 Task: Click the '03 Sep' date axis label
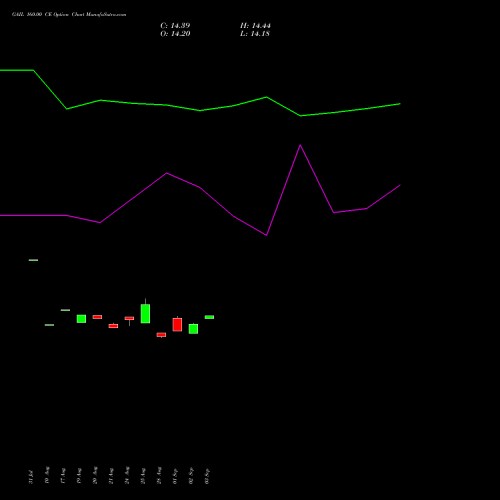point(207,476)
